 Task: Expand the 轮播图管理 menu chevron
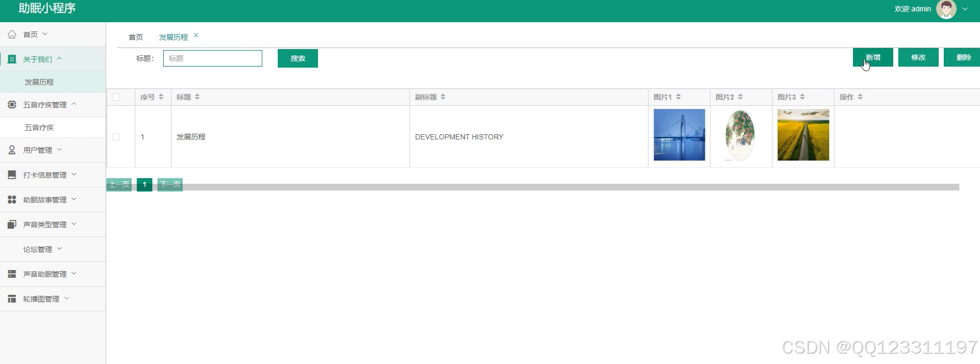pos(67,298)
